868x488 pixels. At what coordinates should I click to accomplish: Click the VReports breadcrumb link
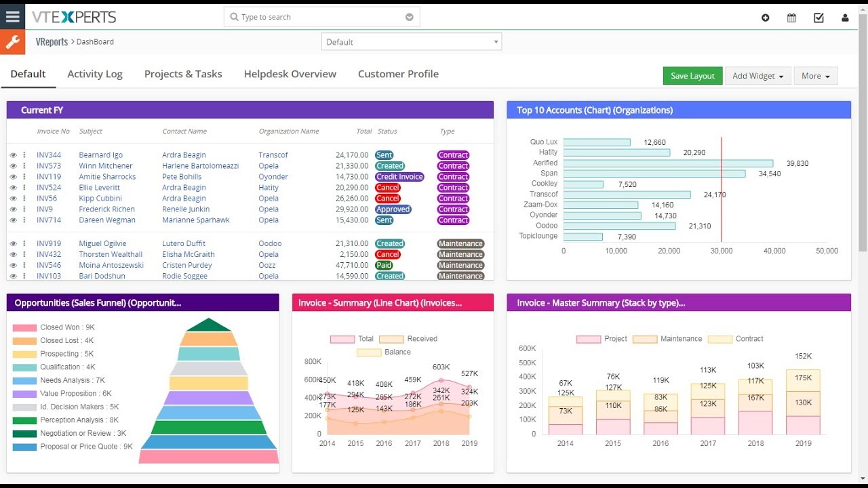pyautogui.click(x=52, y=41)
